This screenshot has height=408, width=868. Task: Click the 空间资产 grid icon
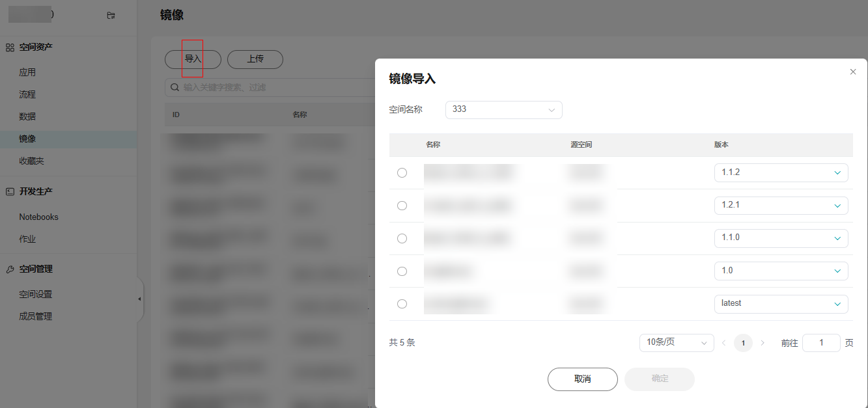coord(10,48)
